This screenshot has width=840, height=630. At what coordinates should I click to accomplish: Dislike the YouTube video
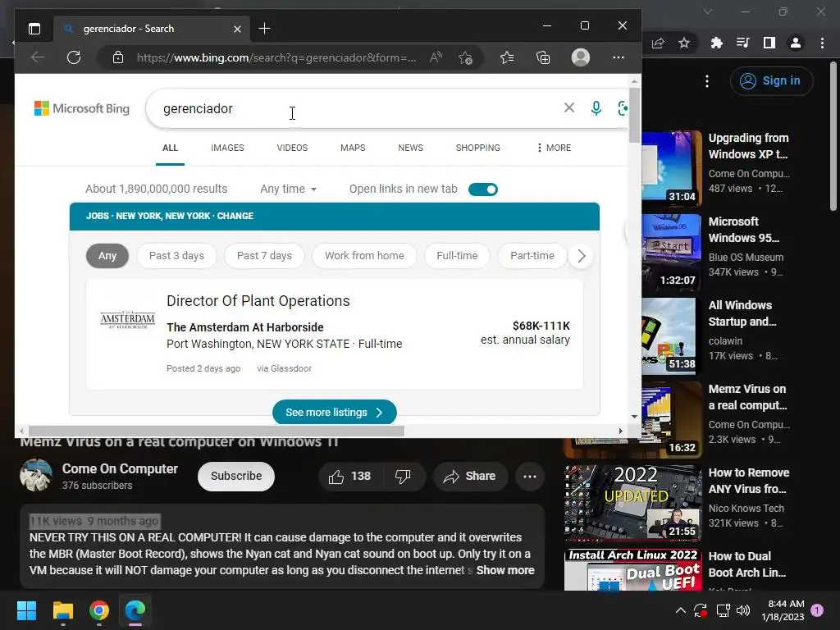point(404,477)
